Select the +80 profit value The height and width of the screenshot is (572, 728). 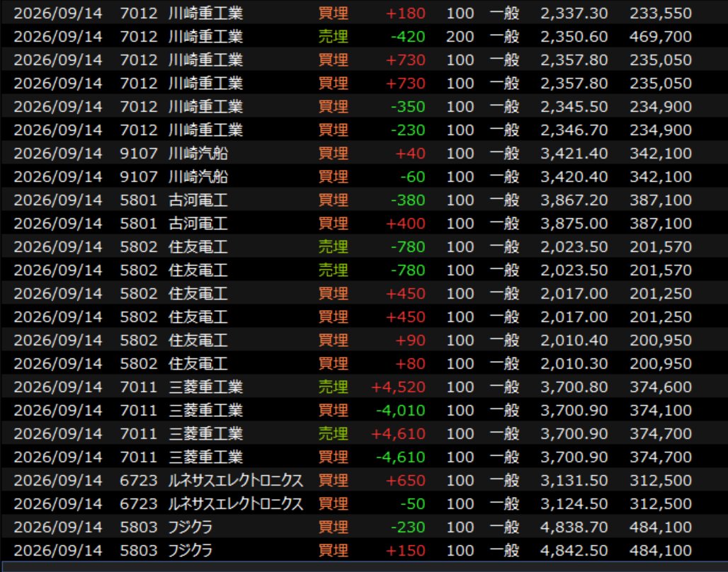click(410, 363)
